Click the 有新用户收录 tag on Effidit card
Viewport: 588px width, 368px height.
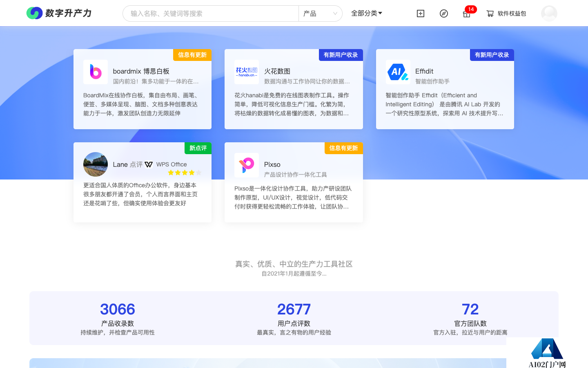pyautogui.click(x=492, y=55)
